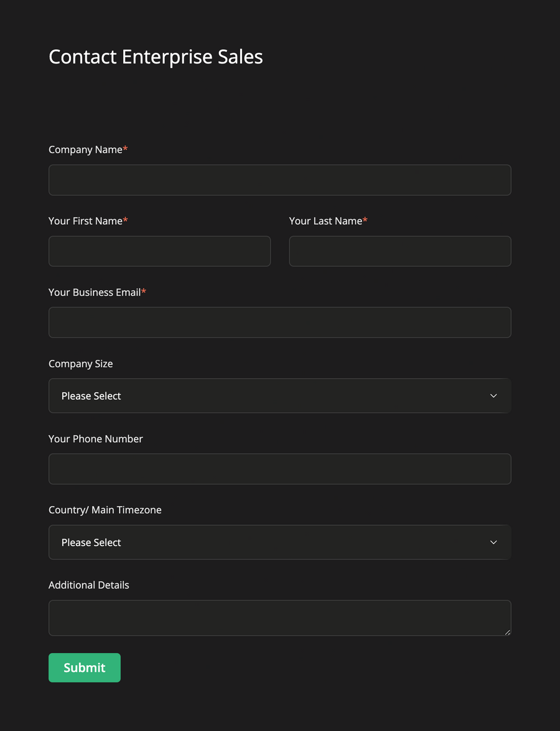Open the Country/ Main Timezone dropdown
The width and height of the screenshot is (560, 731).
pyautogui.click(x=279, y=542)
